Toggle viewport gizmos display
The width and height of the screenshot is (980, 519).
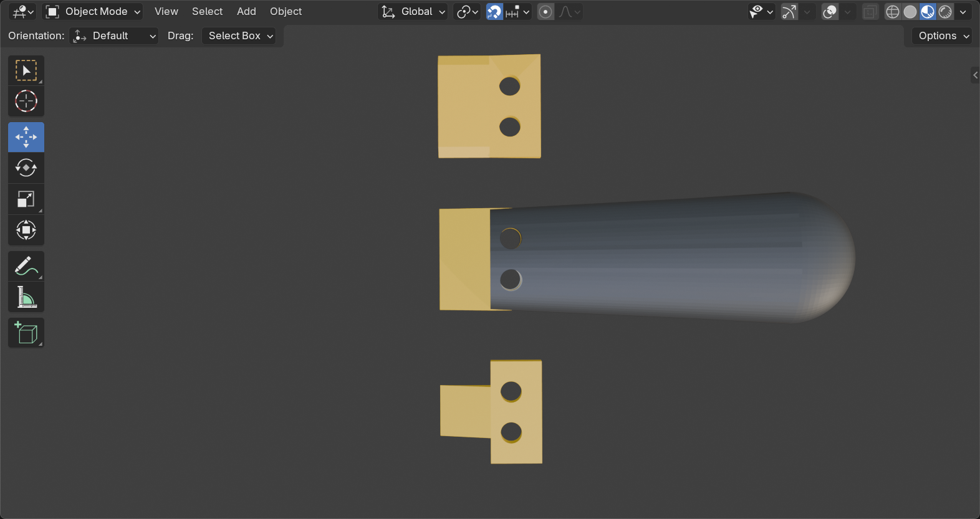[789, 11]
